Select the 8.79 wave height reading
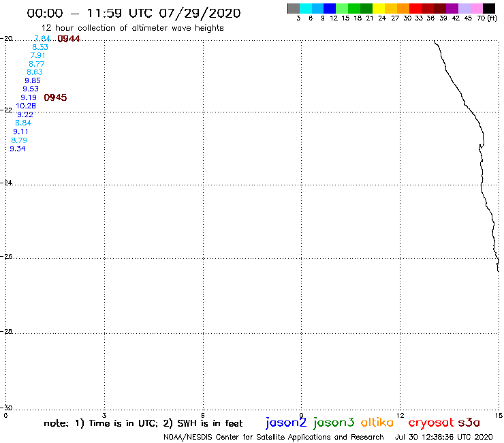504x443 pixels. 19,140
